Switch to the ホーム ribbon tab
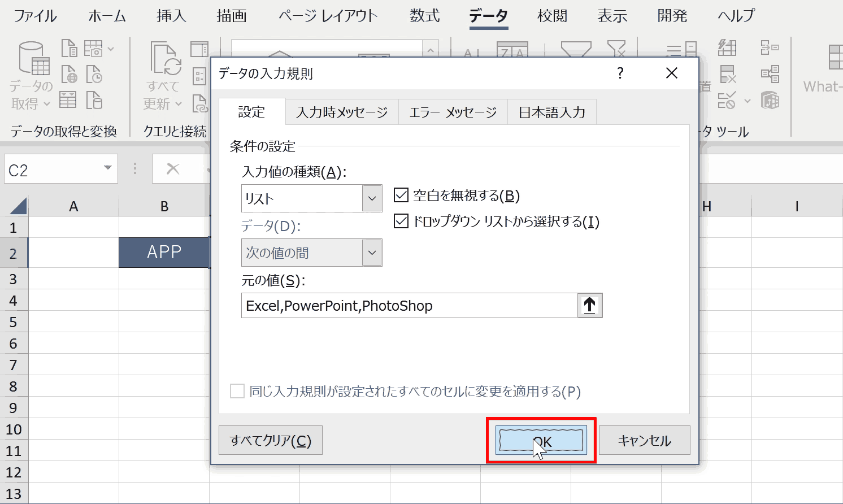This screenshot has height=504, width=843. pyautogui.click(x=107, y=16)
